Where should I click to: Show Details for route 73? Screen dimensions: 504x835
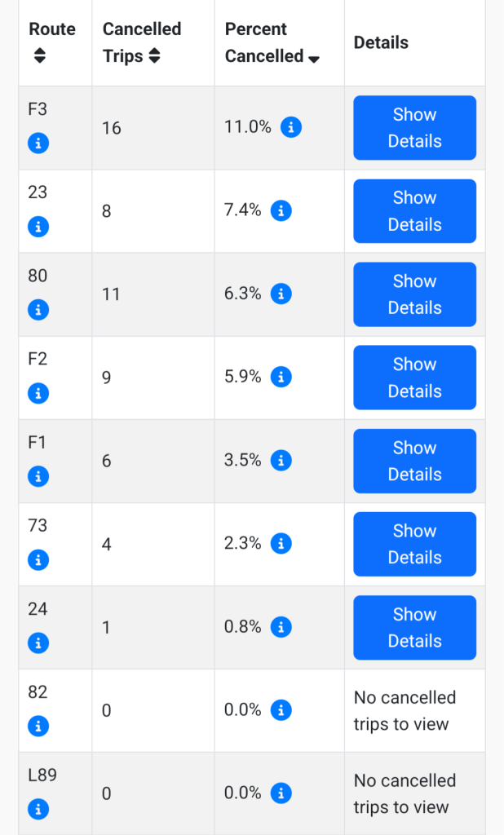[414, 544]
